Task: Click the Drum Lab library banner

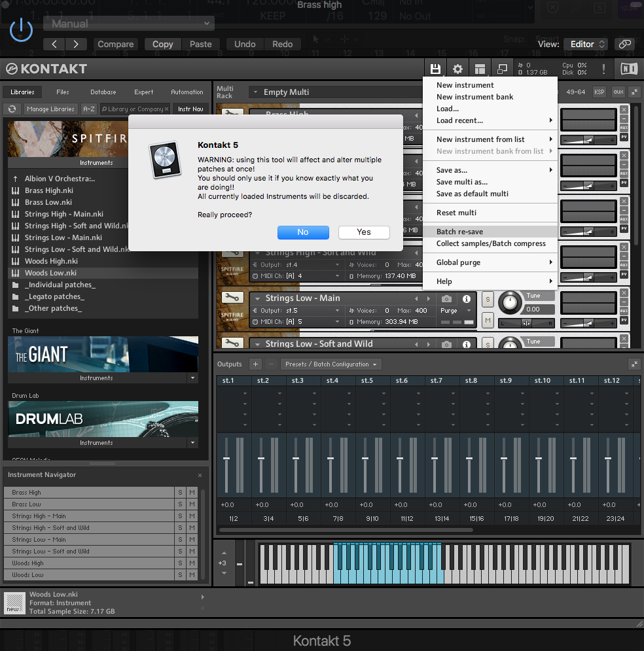Action: point(103,419)
